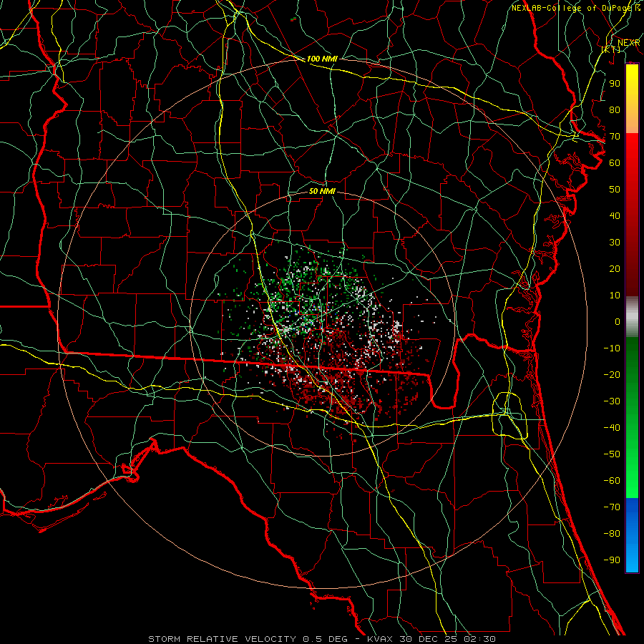Select the positive 80 legend value
The width and height of the screenshot is (644, 644).
615,109
